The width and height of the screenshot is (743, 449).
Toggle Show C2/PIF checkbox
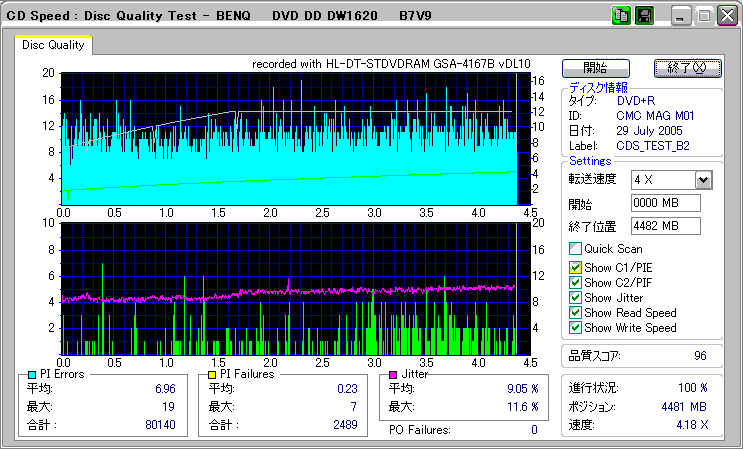point(575,282)
